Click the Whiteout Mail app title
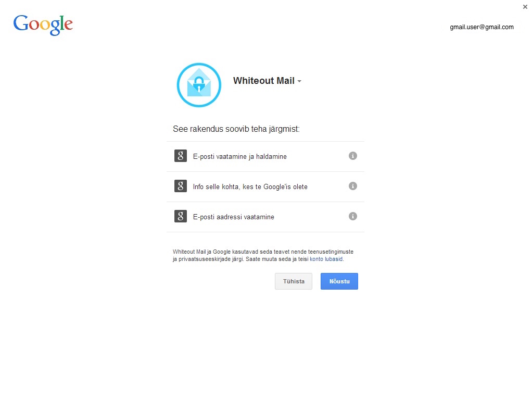Screen dimensions: 532x399 click(x=263, y=81)
